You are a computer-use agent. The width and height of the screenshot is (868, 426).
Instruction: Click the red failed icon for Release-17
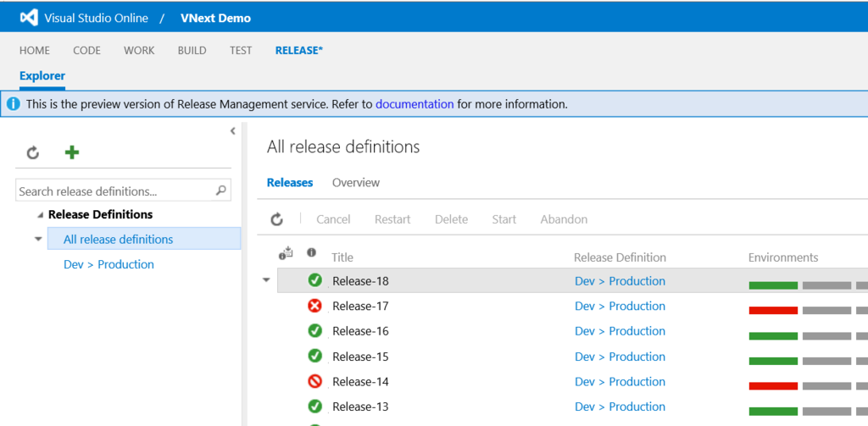pos(314,306)
